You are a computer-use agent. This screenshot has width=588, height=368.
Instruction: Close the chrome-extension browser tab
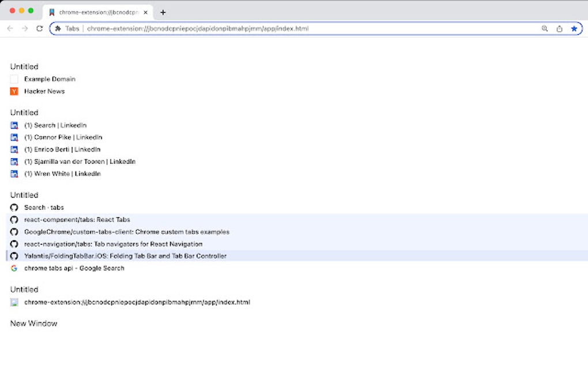[x=145, y=12]
